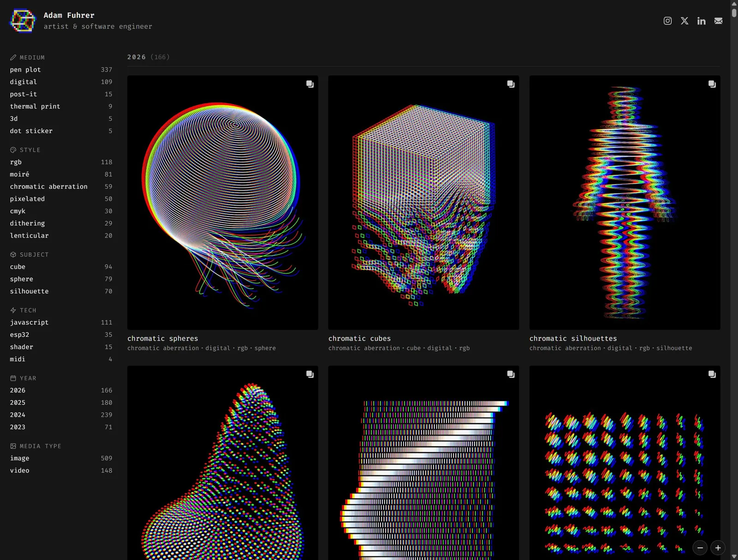Screen dimensions: 738x560
Task: Show works from year 2024
Action: (x=61, y=415)
